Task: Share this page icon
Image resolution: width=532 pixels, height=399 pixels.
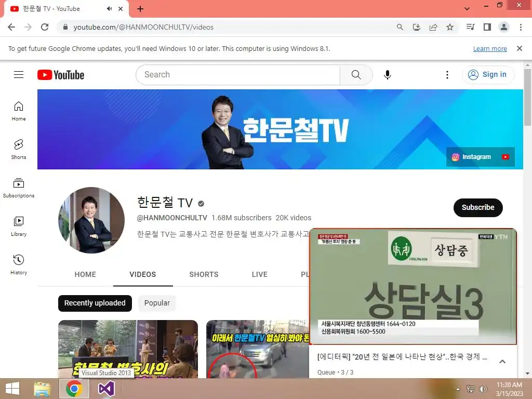Action: (433, 27)
